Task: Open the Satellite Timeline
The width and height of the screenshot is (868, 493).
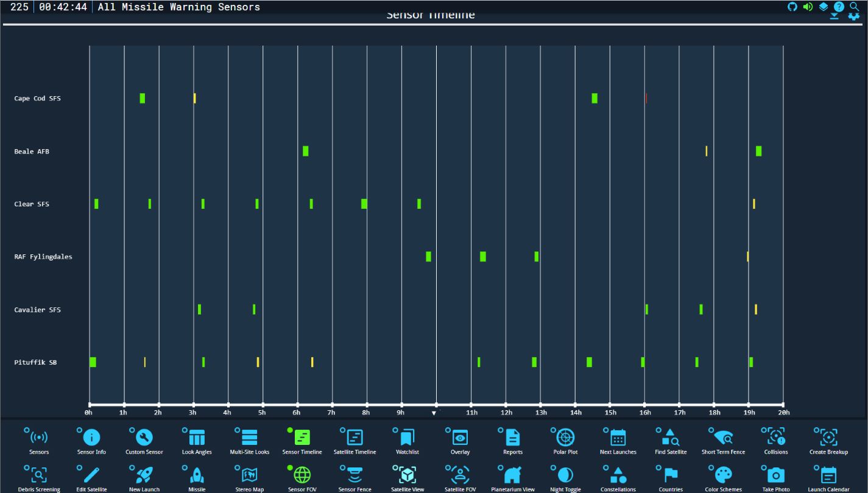Action: tap(355, 437)
